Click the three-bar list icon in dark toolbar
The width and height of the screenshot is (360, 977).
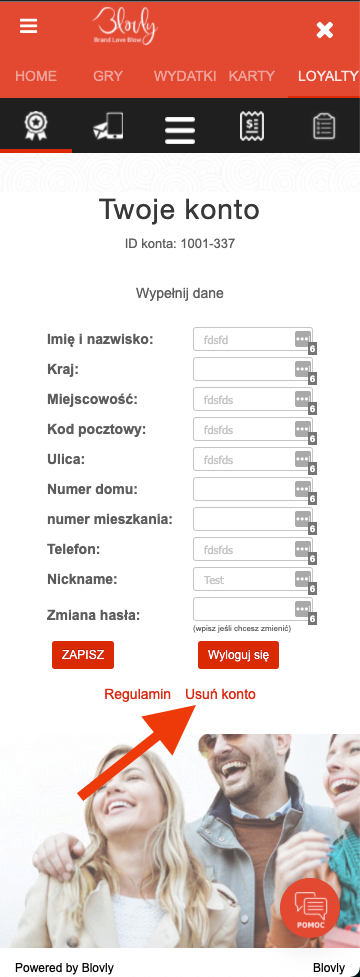pos(180,131)
